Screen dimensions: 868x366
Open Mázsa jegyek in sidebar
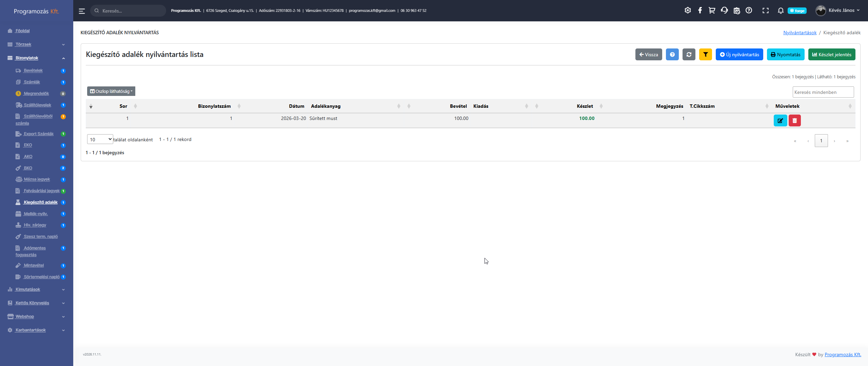point(37,179)
